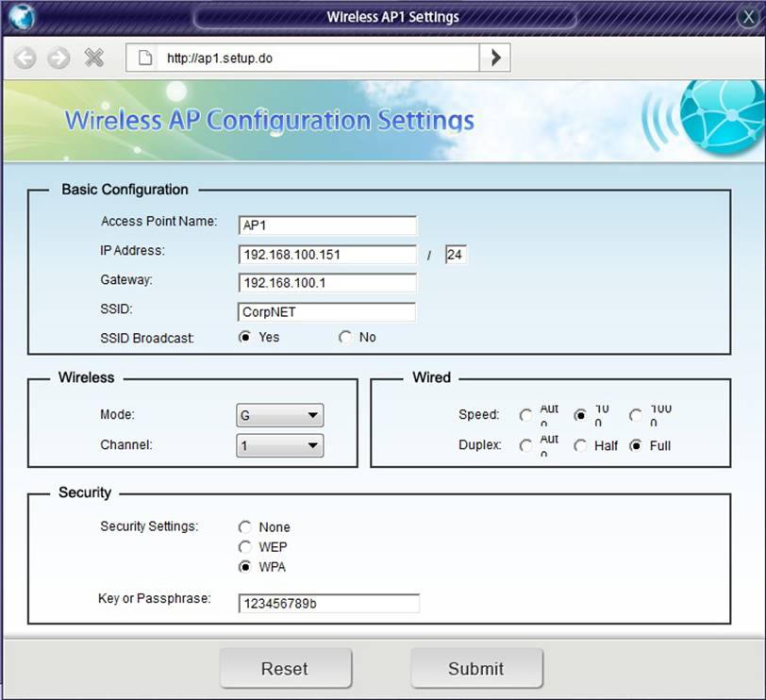Click the browser forward arrow icon
The width and height of the screenshot is (766, 700).
(58, 58)
